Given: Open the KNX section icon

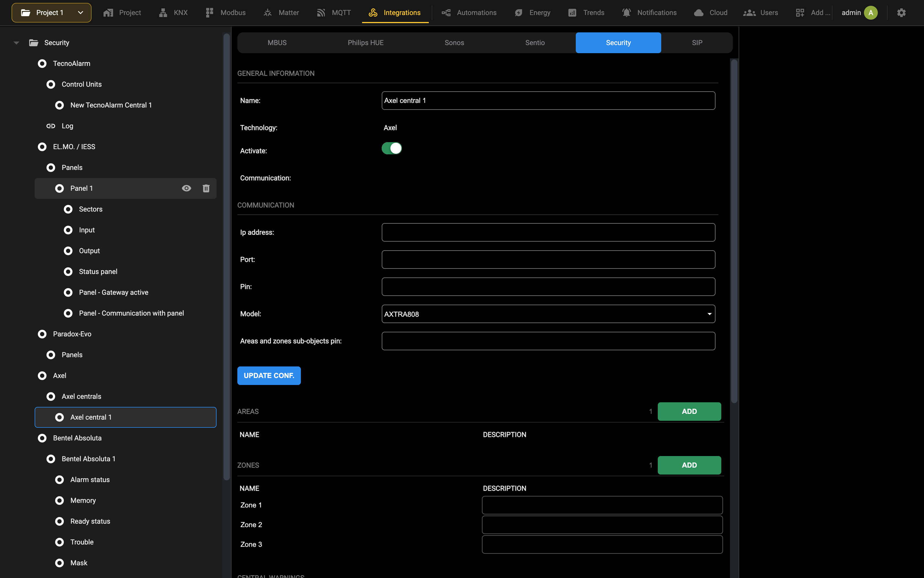Looking at the screenshot, I should click(163, 13).
